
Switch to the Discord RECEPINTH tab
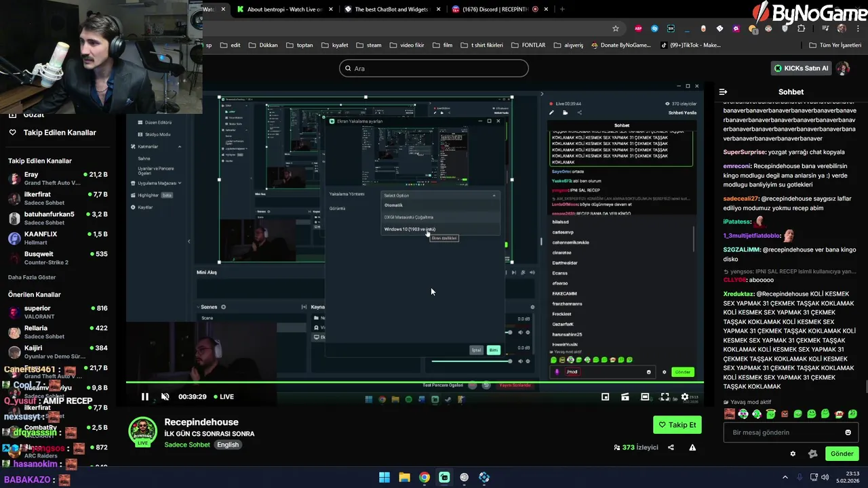pos(500,9)
